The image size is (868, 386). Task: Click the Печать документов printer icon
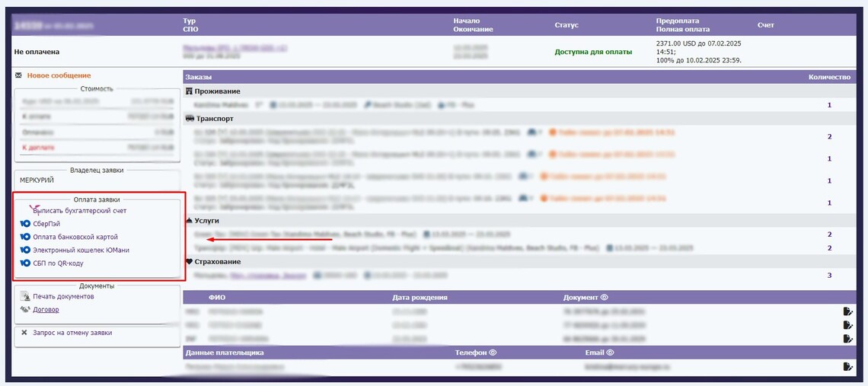(x=25, y=297)
